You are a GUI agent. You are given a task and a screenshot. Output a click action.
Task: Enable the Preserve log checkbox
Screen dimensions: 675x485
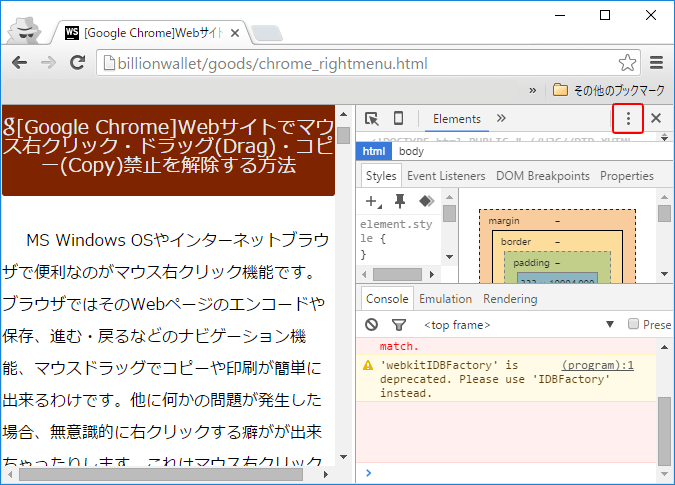tap(633, 324)
